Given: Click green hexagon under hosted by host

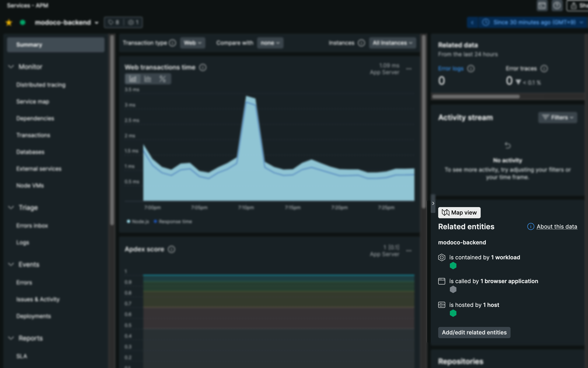Looking at the screenshot, I should [x=453, y=313].
